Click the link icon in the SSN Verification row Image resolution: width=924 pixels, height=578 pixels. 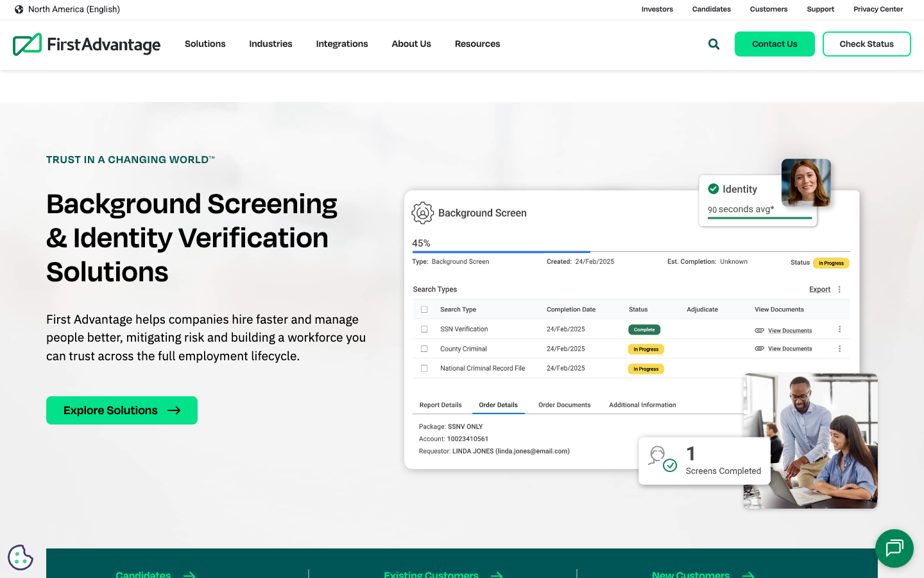(760, 330)
